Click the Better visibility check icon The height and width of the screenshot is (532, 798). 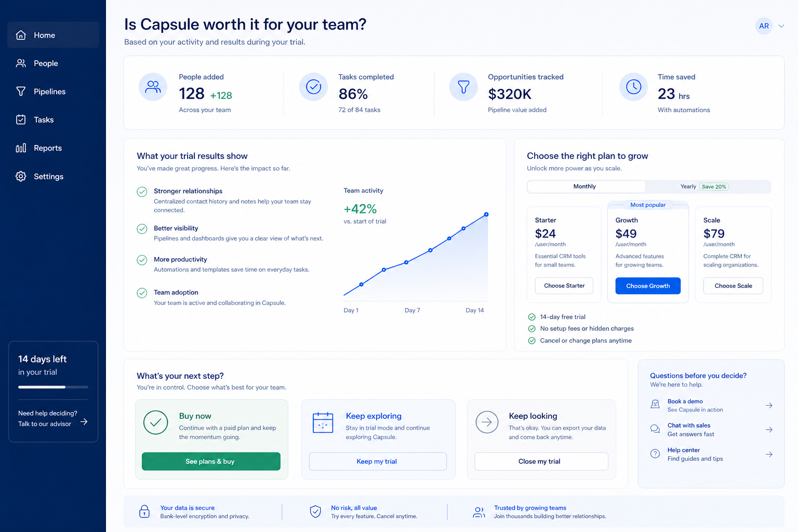click(142, 229)
